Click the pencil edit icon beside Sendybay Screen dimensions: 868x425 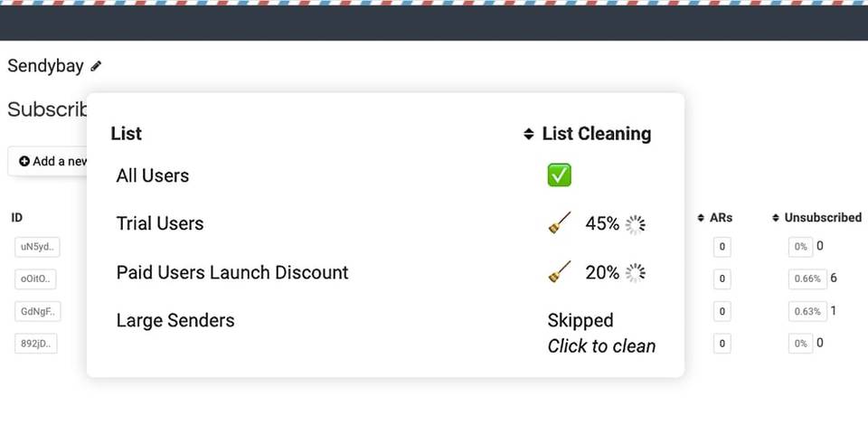pos(97,66)
